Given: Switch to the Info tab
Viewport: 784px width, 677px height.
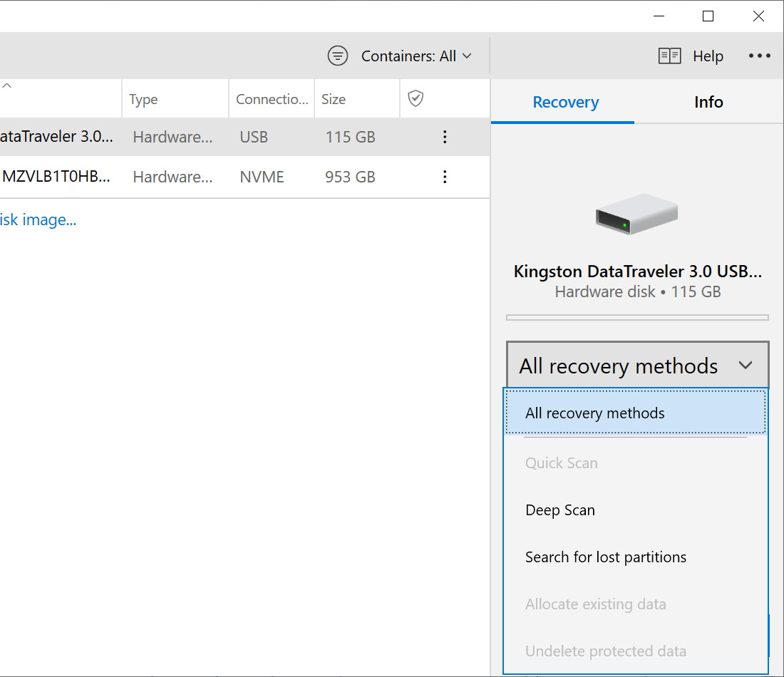Looking at the screenshot, I should 708,102.
